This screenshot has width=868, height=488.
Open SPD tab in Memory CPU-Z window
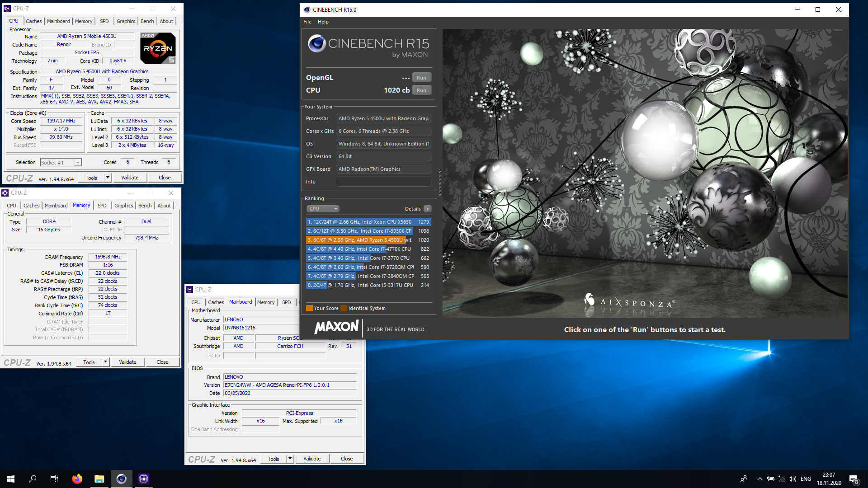[x=102, y=206]
